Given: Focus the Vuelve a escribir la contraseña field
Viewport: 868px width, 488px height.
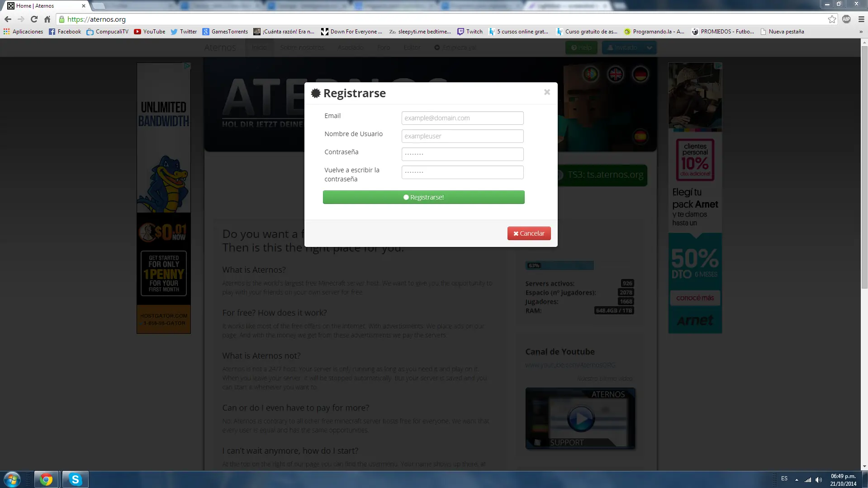Looking at the screenshot, I should click(x=462, y=172).
